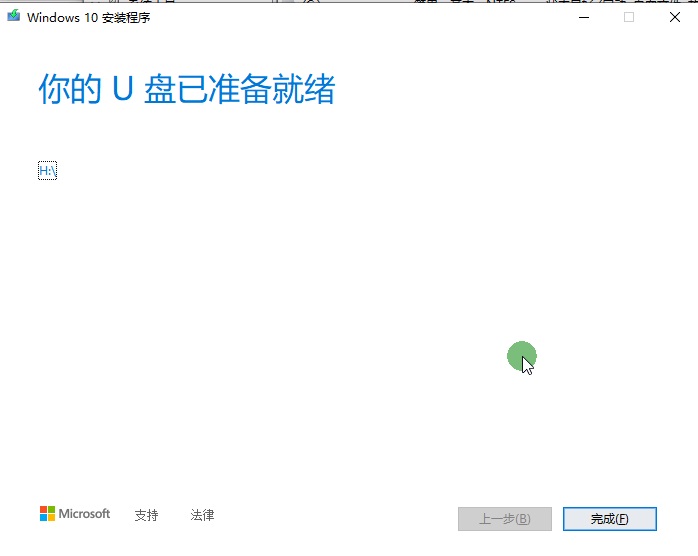Open the 支持 support link
Image resolution: width=698 pixels, height=556 pixels.
pyautogui.click(x=146, y=515)
